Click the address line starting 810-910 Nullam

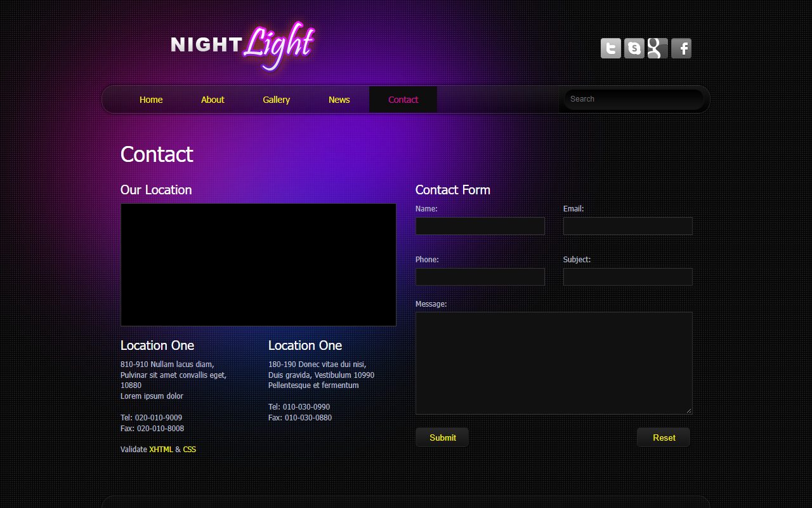[x=167, y=364]
